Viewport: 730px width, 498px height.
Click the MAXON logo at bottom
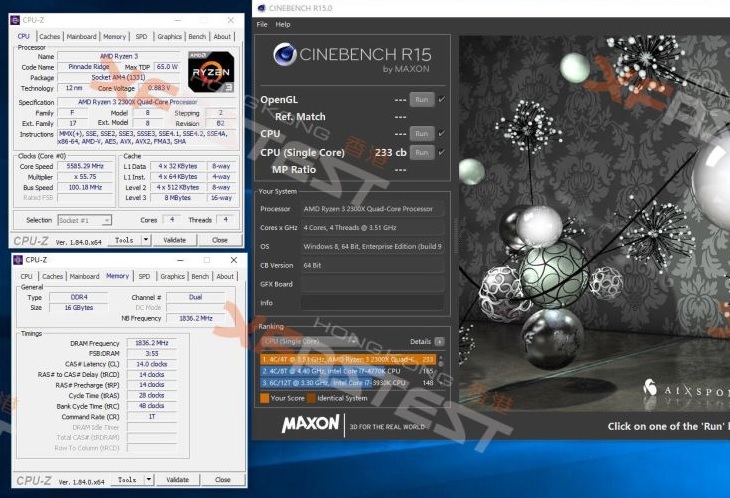click(311, 424)
